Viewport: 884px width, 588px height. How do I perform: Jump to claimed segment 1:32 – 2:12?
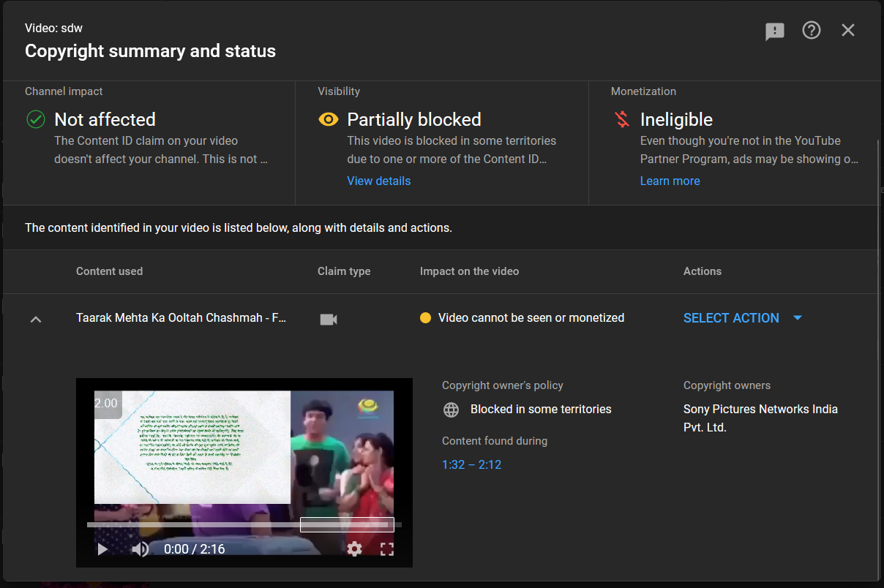point(471,464)
